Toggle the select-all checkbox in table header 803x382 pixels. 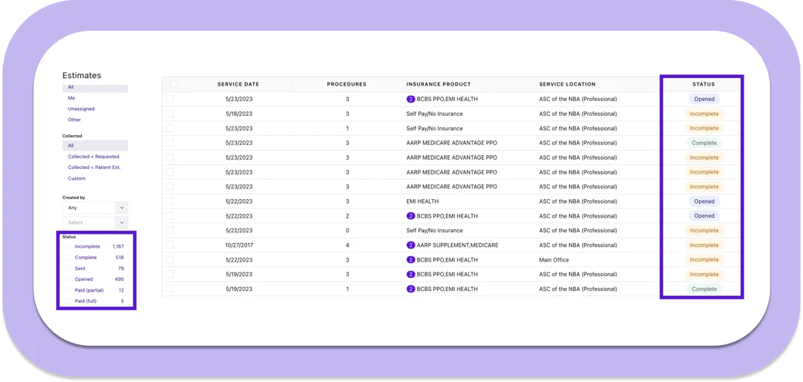click(x=174, y=84)
